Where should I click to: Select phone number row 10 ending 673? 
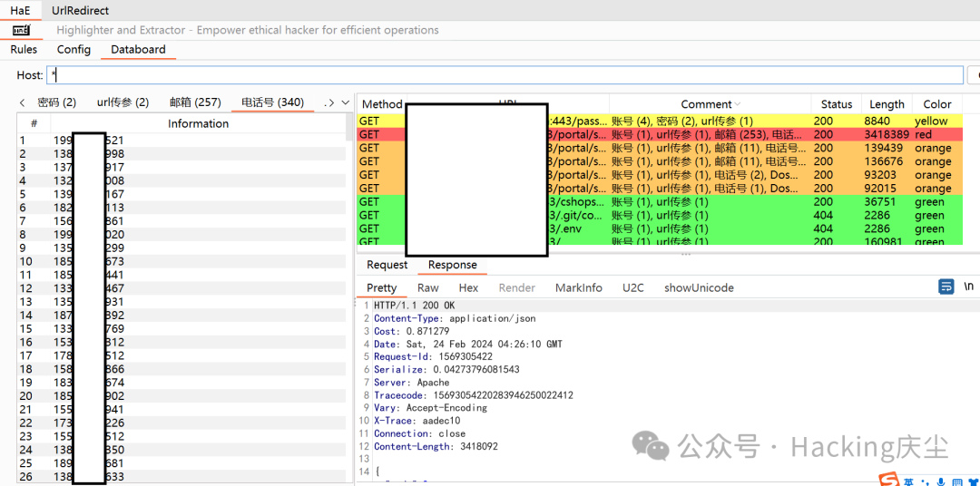pyautogui.click(x=181, y=261)
